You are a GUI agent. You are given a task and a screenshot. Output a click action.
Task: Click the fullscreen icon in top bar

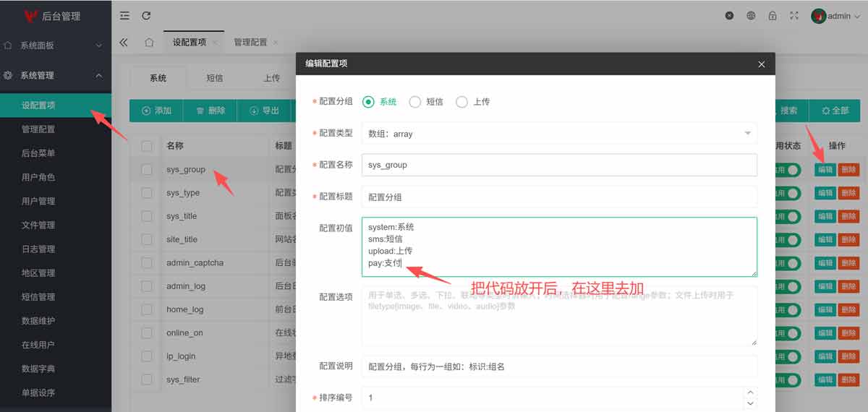coord(794,16)
